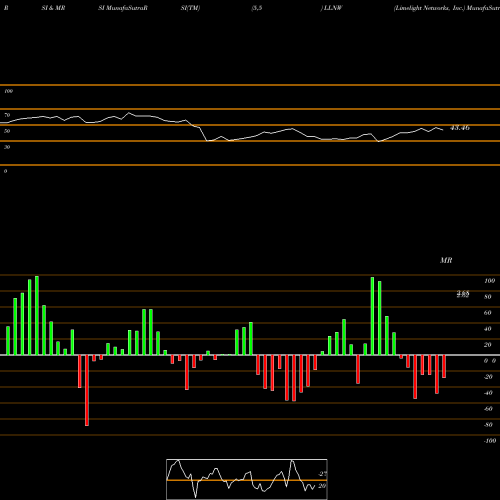Open the mini oscillator chart thumbnail
This screenshot has height=500, width=500.
(247, 479)
